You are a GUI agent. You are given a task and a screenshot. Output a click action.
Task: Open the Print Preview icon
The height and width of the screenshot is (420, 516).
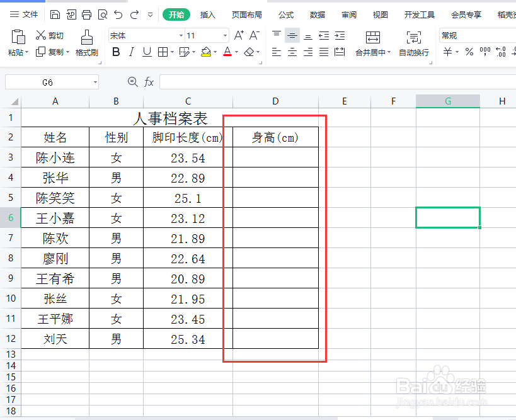(103, 14)
